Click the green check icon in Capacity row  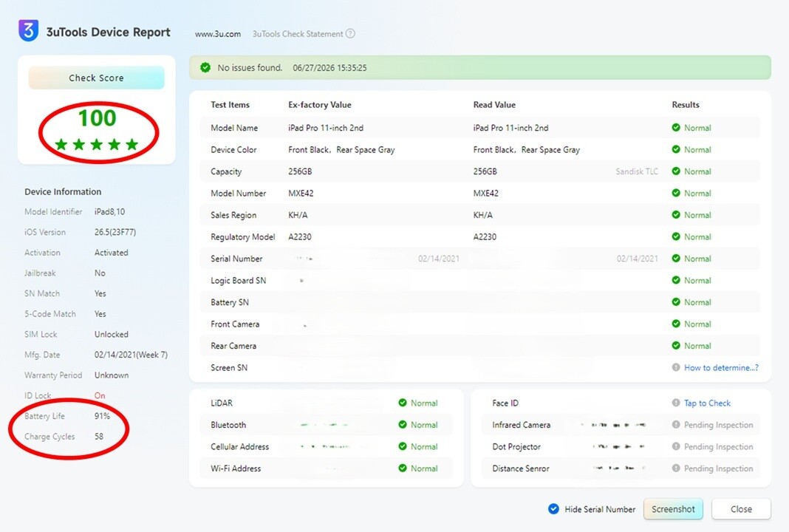[x=676, y=171]
